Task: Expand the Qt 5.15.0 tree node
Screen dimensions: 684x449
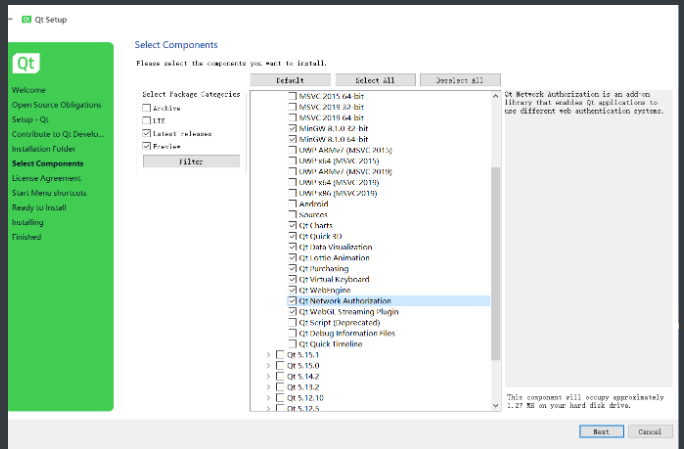Action: (268, 366)
